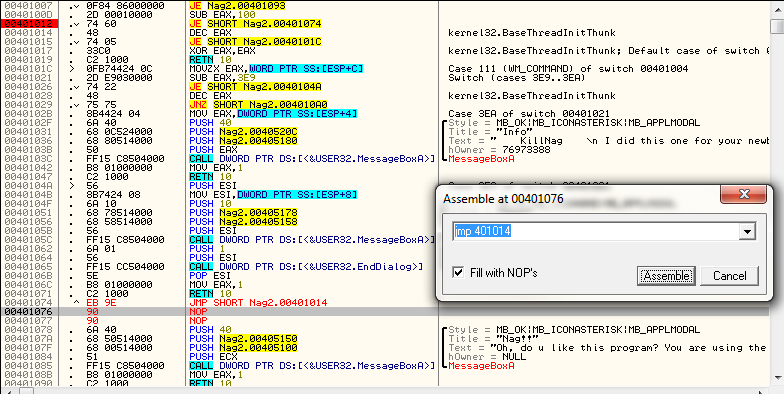Select comment hOwner = NULL
The width and height of the screenshot is (784, 394).
[x=487, y=356]
